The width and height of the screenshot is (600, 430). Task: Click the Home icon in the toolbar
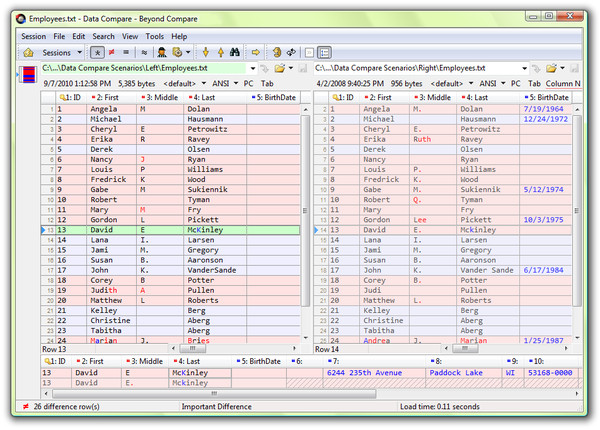pos(28,52)
